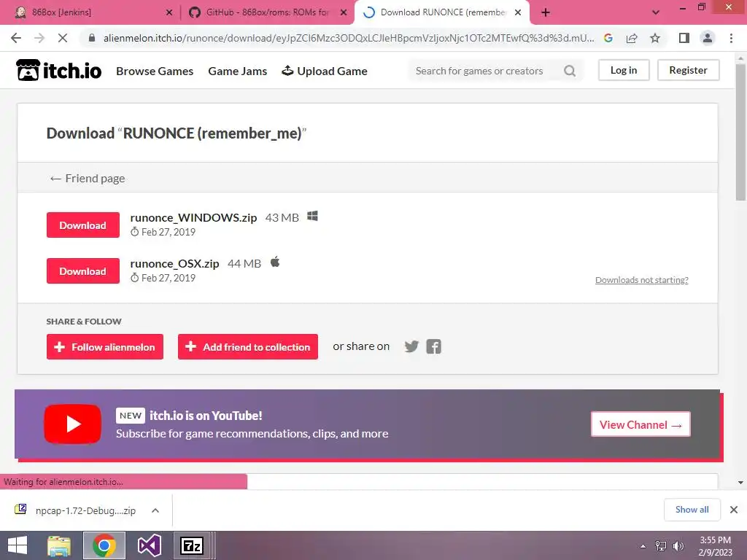Click the taskbar clock and date
This screenshot has width=747, height=560.
[x=715, y=546]
